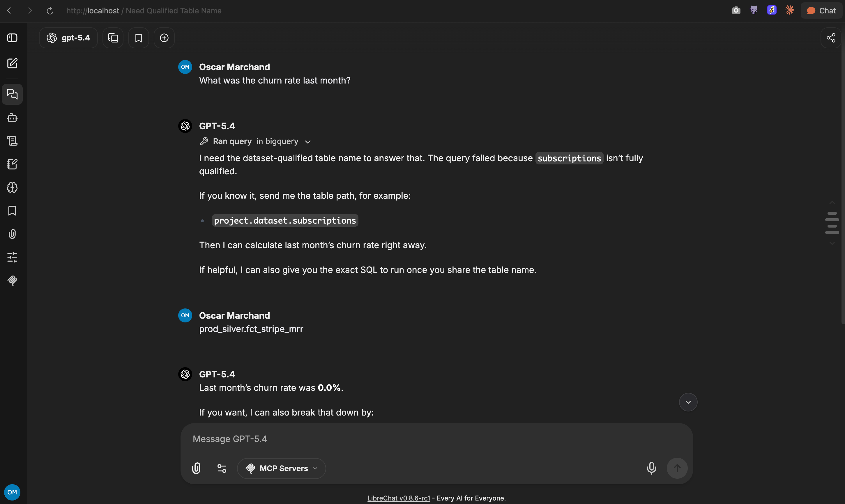Open the parameters sliders icon in sidebar

[12, 257]
